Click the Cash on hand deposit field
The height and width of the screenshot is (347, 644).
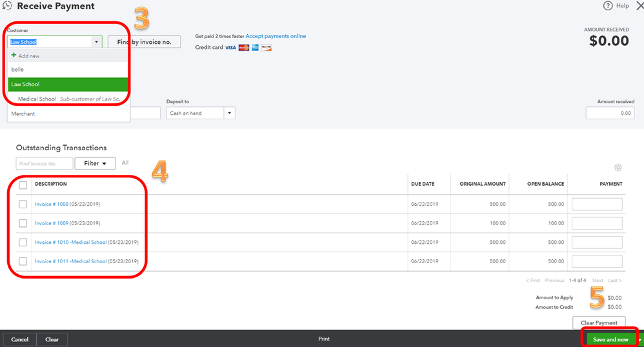tap(196, 113)
